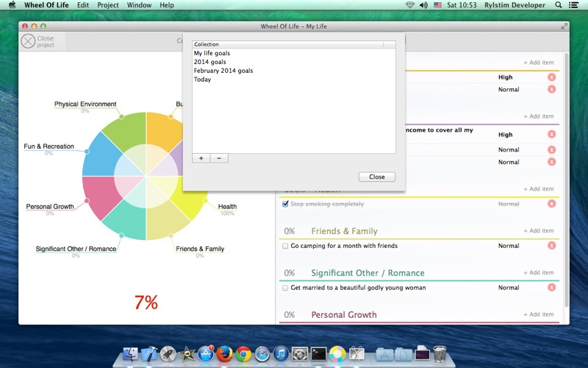Check 'Get married to a beautiful godly young woman'
The width and height of the screenshot is (588, 368).
285,288
